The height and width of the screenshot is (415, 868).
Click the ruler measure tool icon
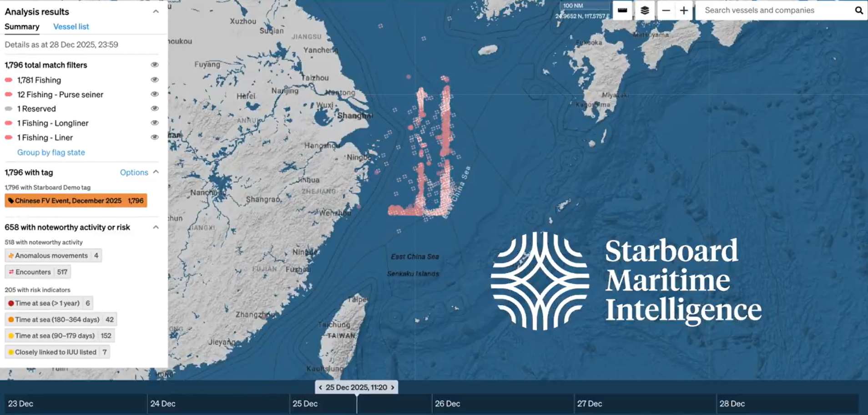coord(622,10)
